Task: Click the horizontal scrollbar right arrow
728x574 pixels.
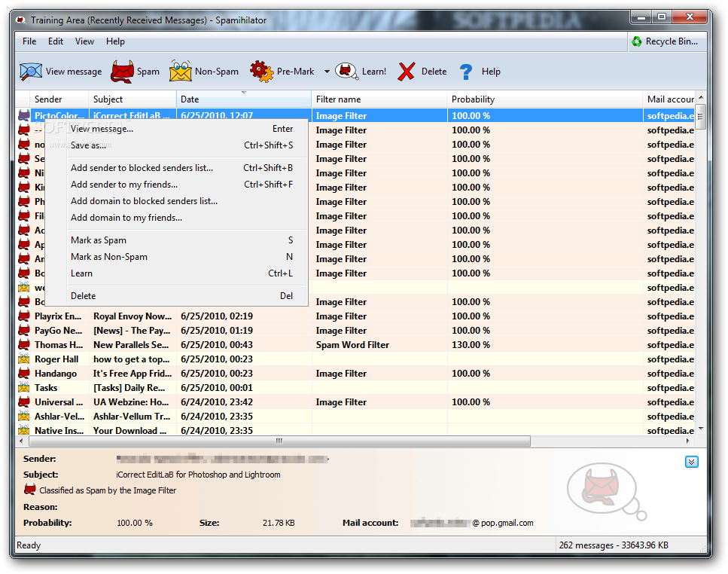Action: (x=687, y=441)
